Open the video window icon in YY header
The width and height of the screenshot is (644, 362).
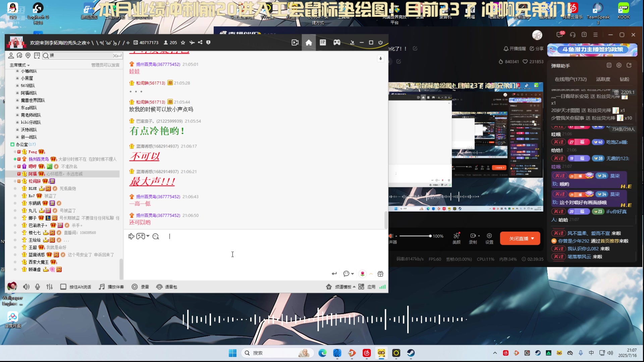click(x=295, y=43)
